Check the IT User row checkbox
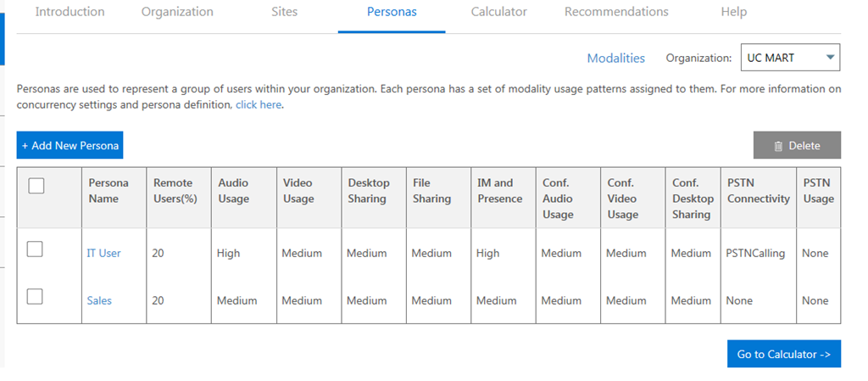This screenshot has height=381, width=868. (35, 249)
